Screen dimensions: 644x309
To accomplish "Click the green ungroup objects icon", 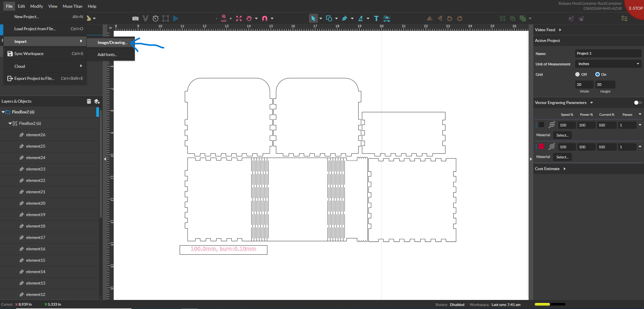I will pos(513,18).
